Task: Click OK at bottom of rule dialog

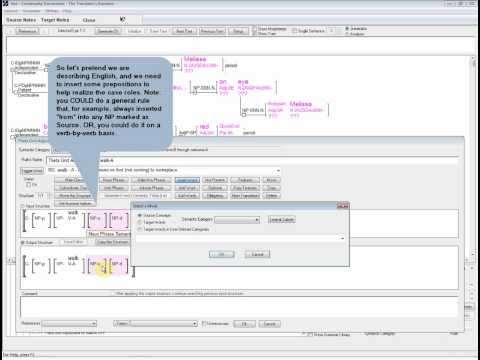Action: tap(244, 324)
